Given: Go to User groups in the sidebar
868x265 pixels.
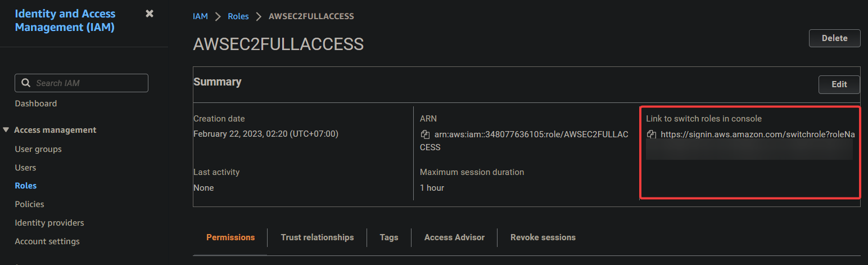Looking at the screenshot, I should coord(38,149).
